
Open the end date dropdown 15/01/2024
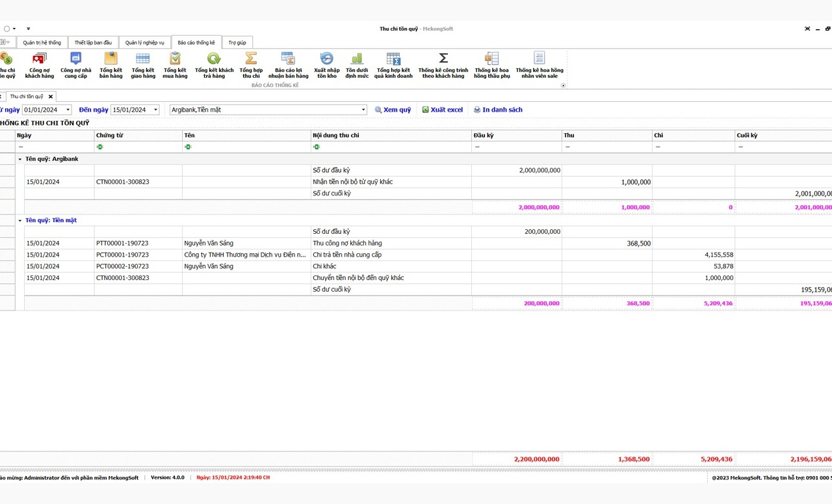coord(155,110)
